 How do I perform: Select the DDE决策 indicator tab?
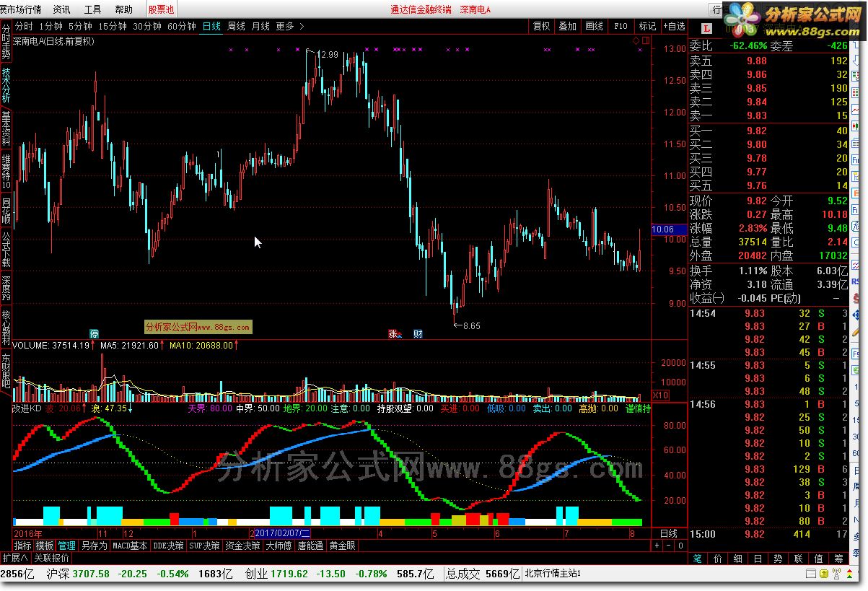169,546
